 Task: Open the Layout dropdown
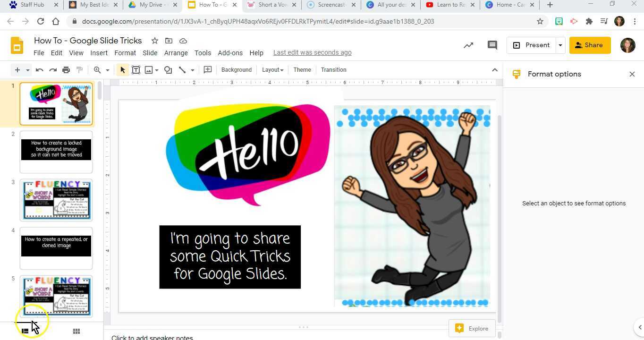click(x=272, y=69)
